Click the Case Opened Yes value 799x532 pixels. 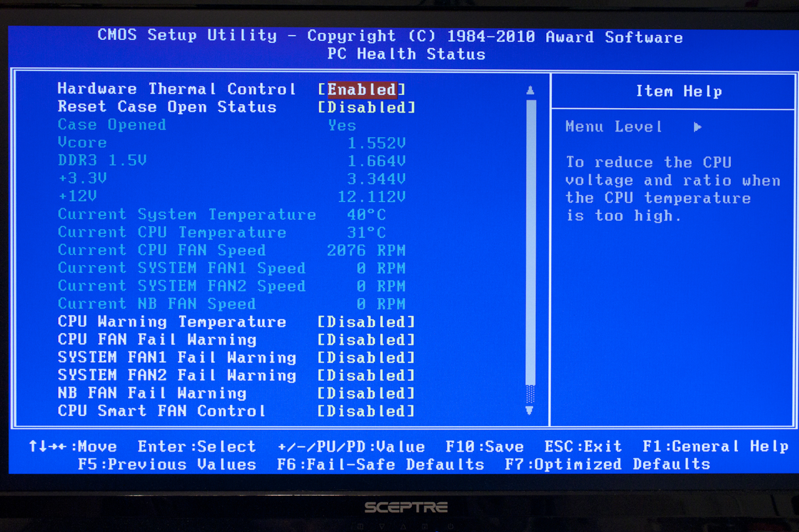tap(342, 125)
